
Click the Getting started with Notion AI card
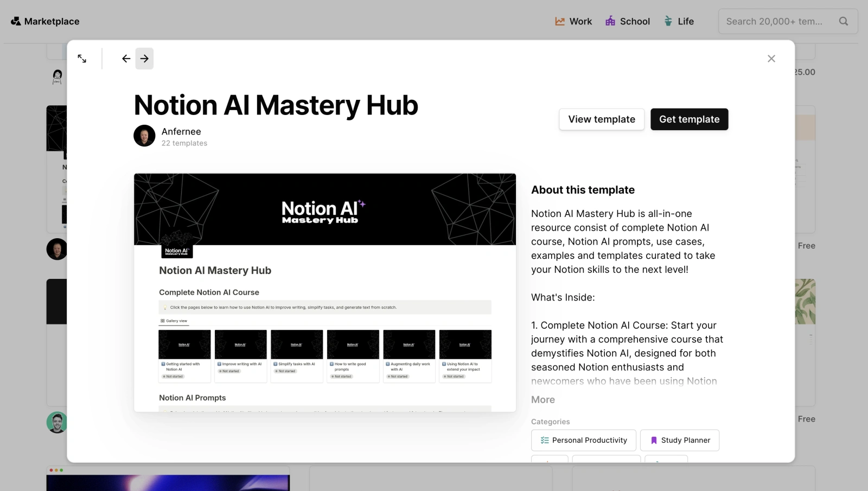pos(184,355)
